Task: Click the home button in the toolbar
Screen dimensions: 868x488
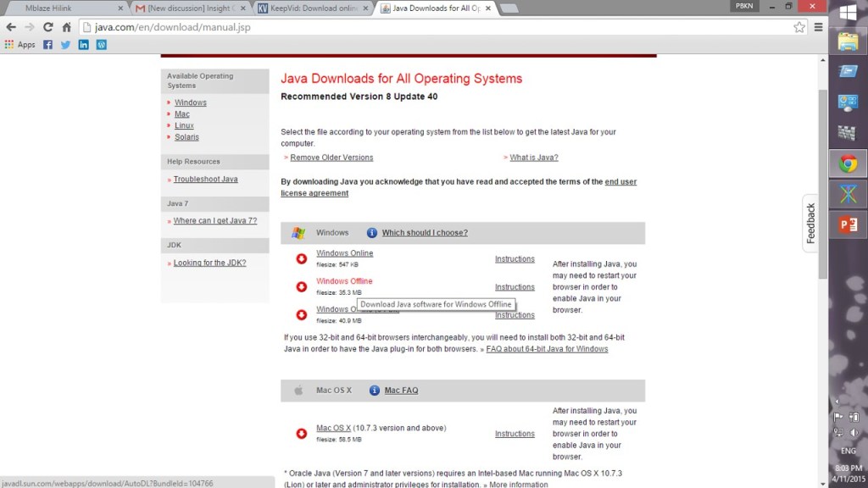Action: (x=66, y=27)
